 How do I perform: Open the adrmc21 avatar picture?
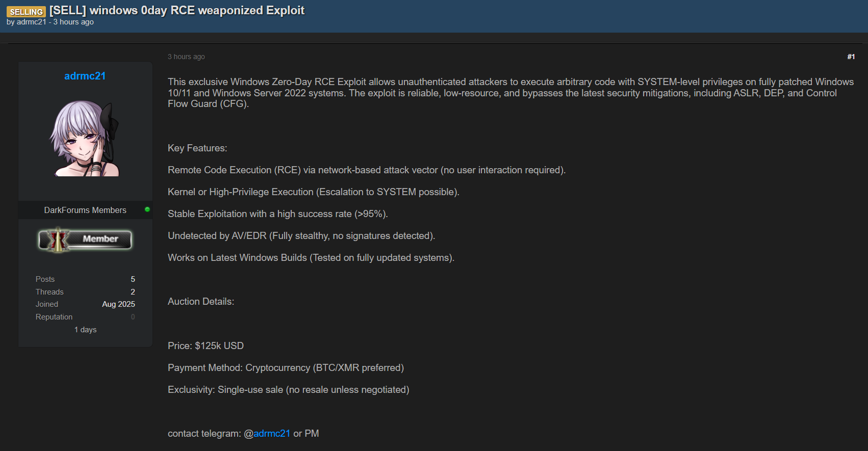(85, 138)
